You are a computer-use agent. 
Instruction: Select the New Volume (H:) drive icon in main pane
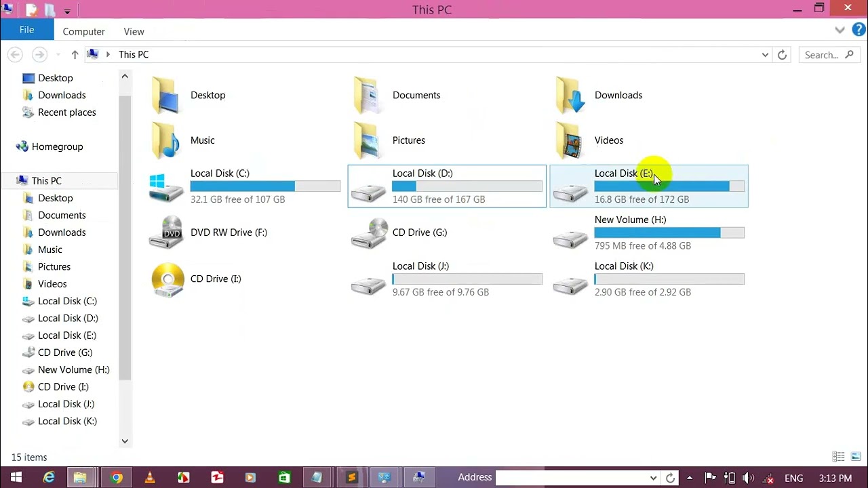pyautogui.click(x=570, y=239)
